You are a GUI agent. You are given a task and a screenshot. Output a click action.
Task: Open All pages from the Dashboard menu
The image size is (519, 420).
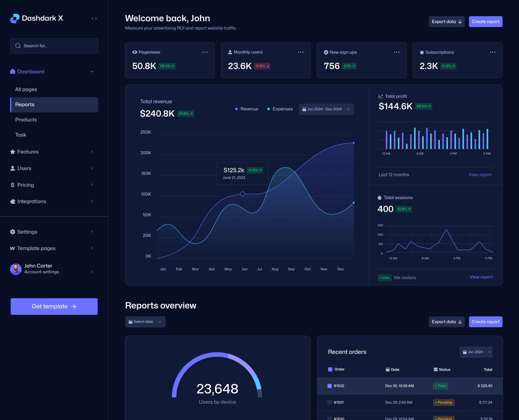tap(26, 89)
